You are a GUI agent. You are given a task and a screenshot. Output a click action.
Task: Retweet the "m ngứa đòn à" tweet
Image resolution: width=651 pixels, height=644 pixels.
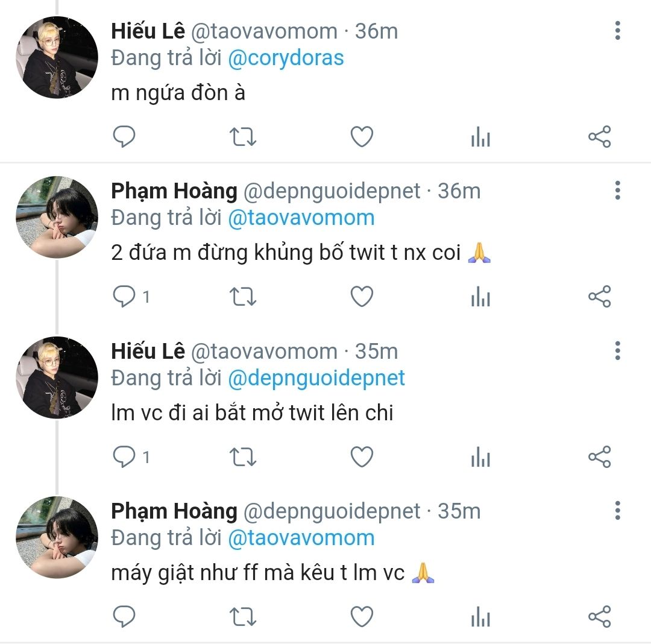point(243,137)
